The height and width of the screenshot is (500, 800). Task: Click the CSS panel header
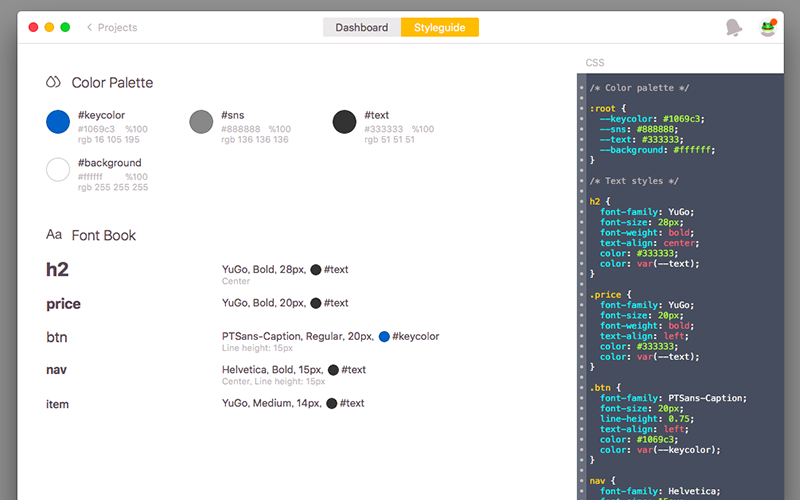click(595, 63)
